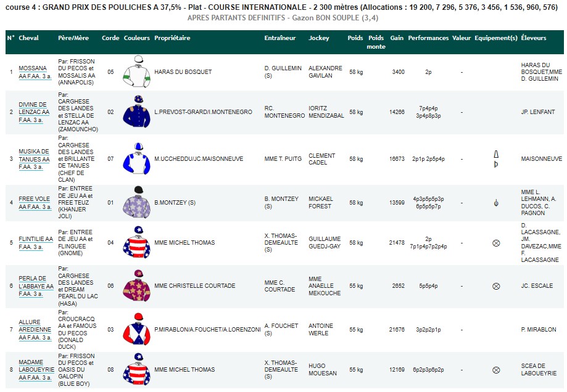Click Flintilie's crossed-circle equipment symbol
The height and width of the screenshot is (392, 567).
(495, 243)
